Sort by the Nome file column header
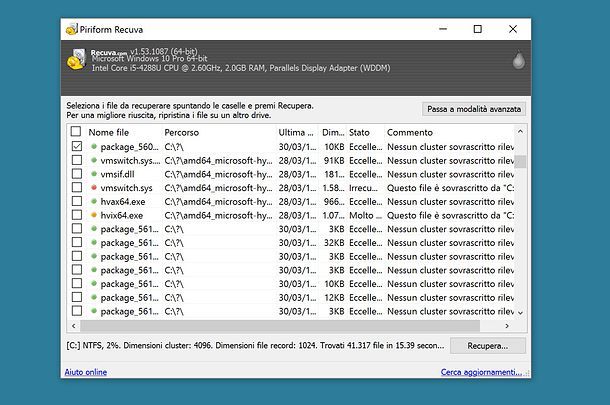Image resolution: width=610 pixels, height=405 pixels. [123, 132]
